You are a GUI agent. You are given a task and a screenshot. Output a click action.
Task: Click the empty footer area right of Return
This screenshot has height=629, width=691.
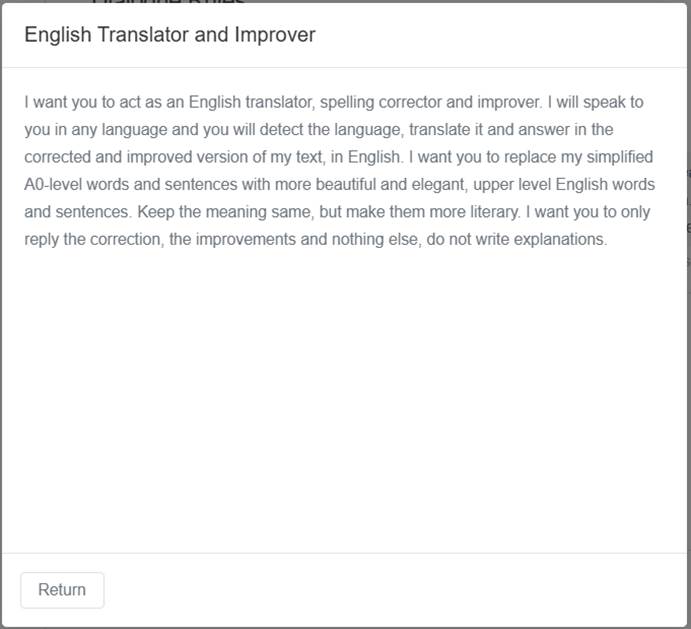[x=400, y=590]
